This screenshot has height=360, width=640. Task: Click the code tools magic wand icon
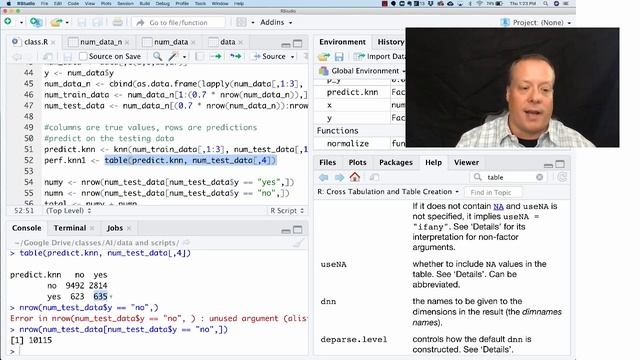173,56
